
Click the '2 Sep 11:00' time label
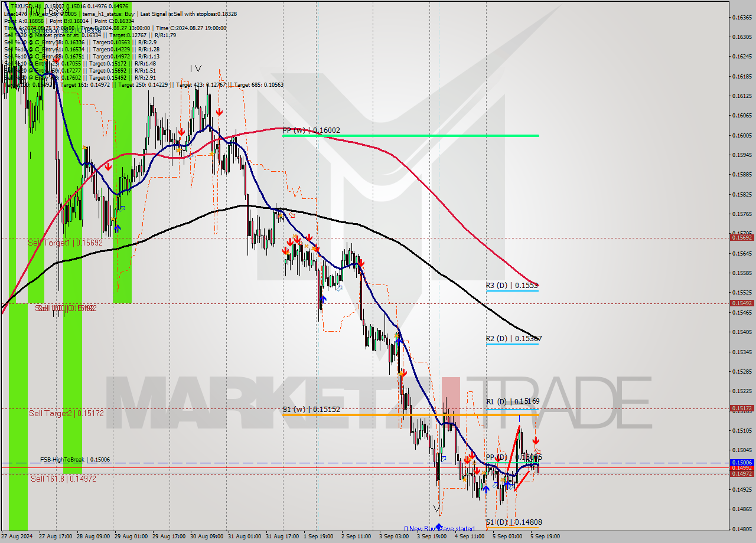[356, 537]
